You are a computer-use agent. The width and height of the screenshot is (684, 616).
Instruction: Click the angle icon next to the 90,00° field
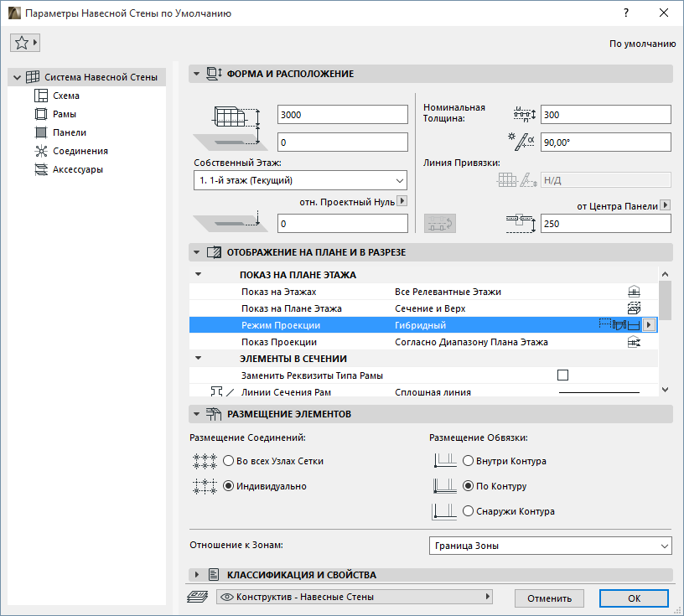[x=521, y=142]
